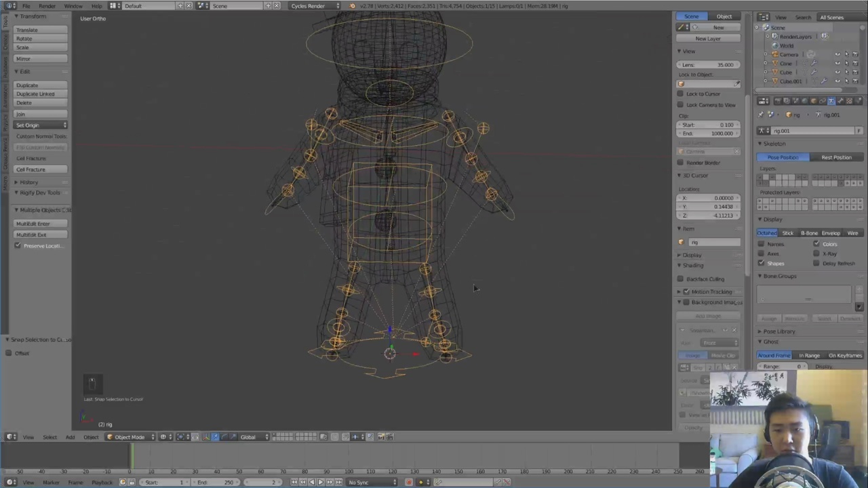Expand the Pose Library panel

click(778, 331)
